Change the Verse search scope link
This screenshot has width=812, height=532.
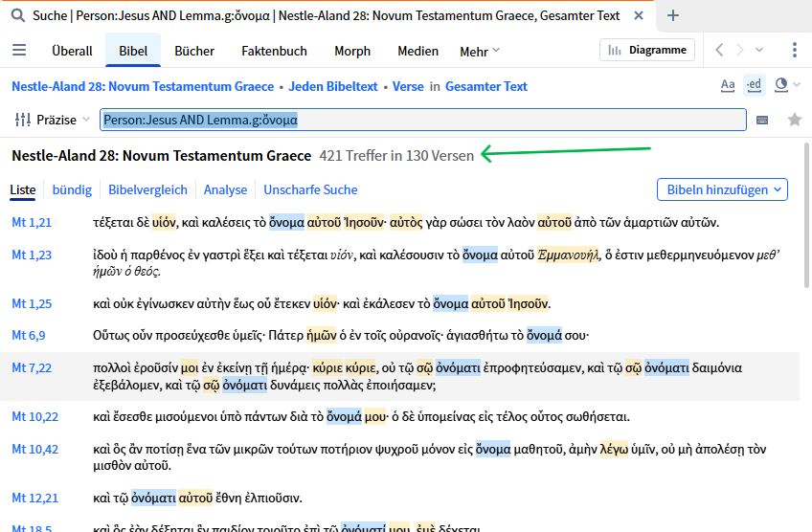coord(408,86)
